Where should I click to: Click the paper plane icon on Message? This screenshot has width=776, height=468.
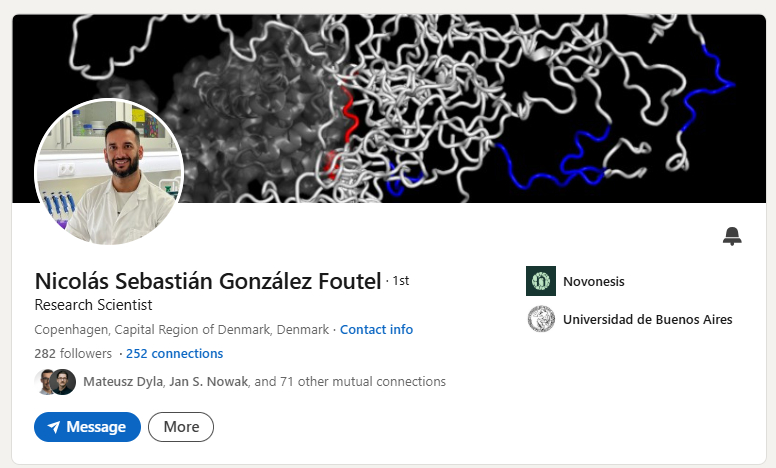54,427
